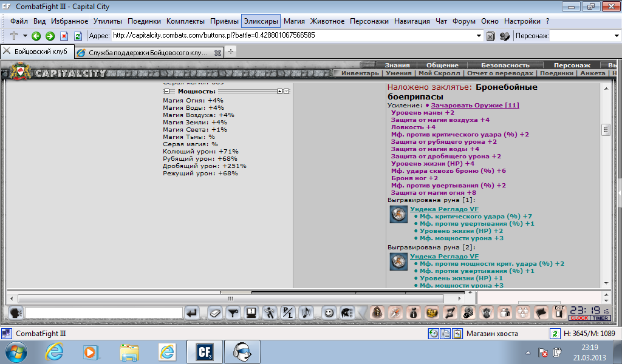Viewport: 622px width, 364px height.
Task: Open Internet Explorer from the taskbar
Action: click(x=54, y=351)
